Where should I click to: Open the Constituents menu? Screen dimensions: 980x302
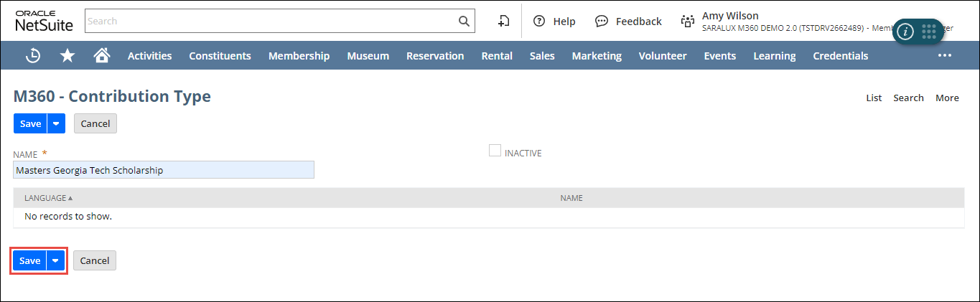click(x=220, y=55)
